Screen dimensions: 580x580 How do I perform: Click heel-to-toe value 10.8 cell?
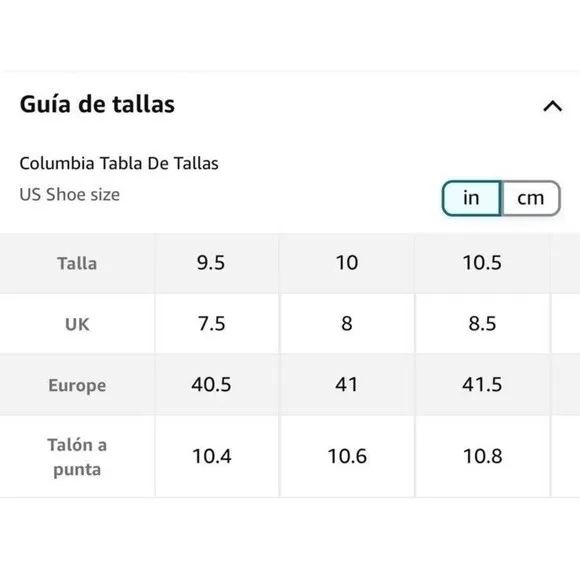483,457
